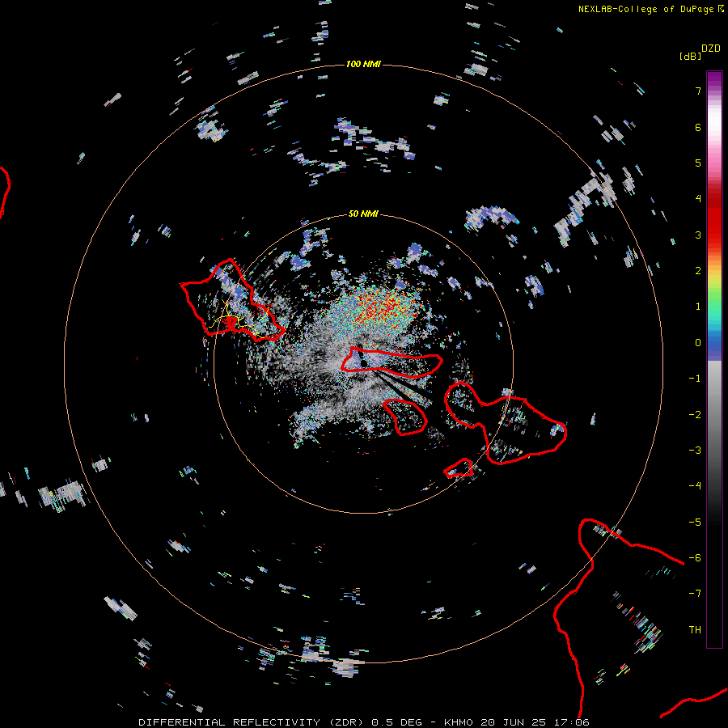Click the NEXLAB-College of DuPage watermark text
Viewport: 728px width, 728px height.
650,9
